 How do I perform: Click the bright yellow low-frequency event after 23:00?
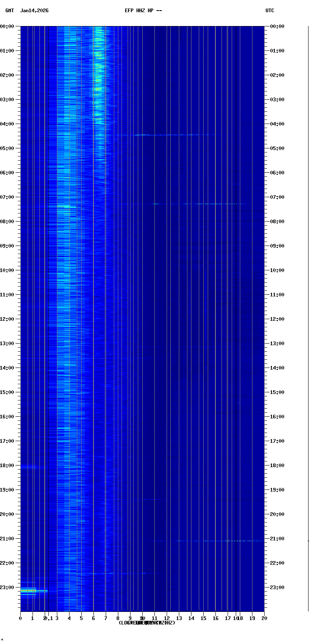click(x=30, y=590)
